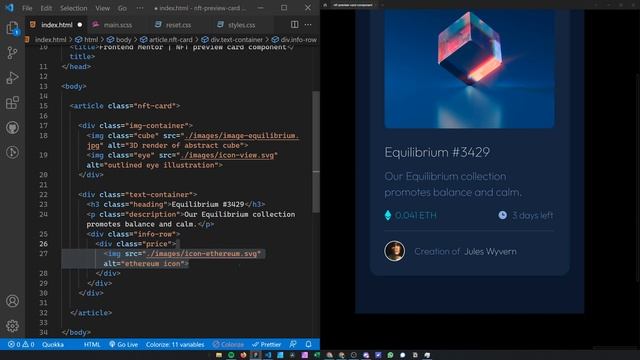Open File Explorer from the taskbar

(x=219, y=355)
